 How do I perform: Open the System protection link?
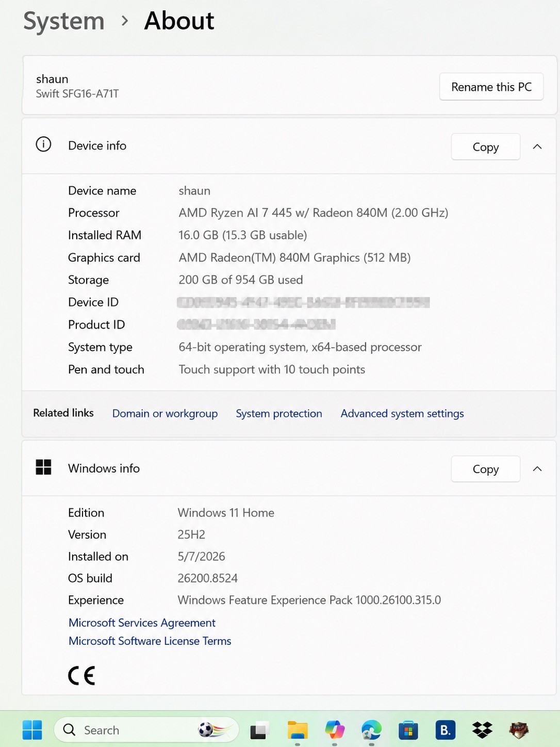[279, 414]
